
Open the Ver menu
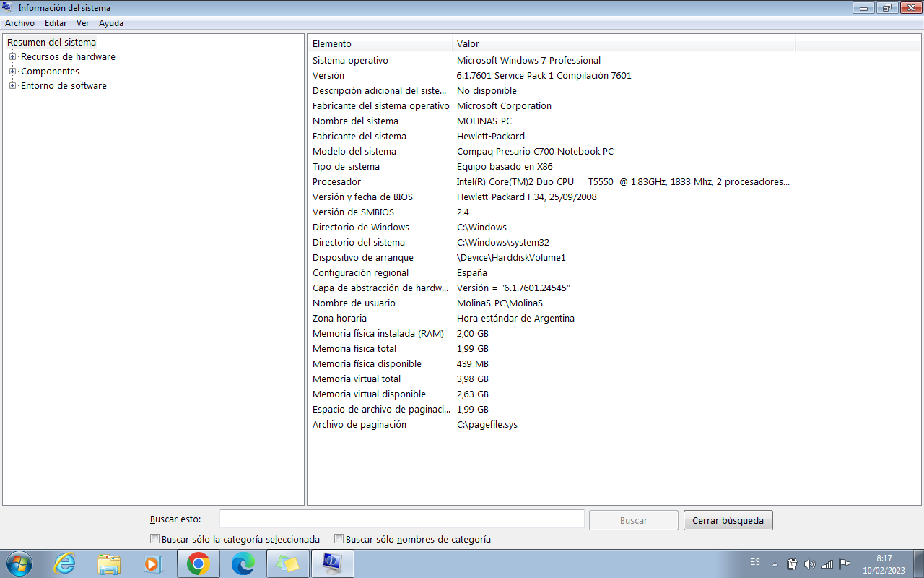[x=83, y=23]
